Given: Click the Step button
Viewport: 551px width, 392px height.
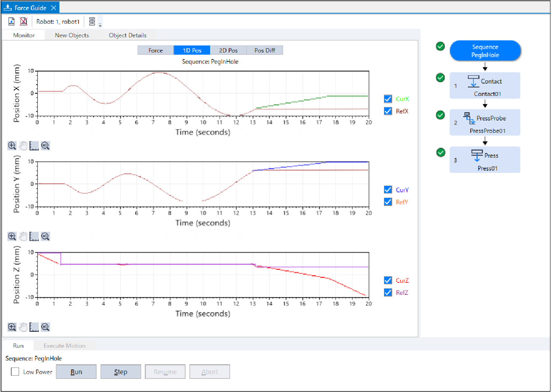Looking at the screenshot, I should (120, 372).
